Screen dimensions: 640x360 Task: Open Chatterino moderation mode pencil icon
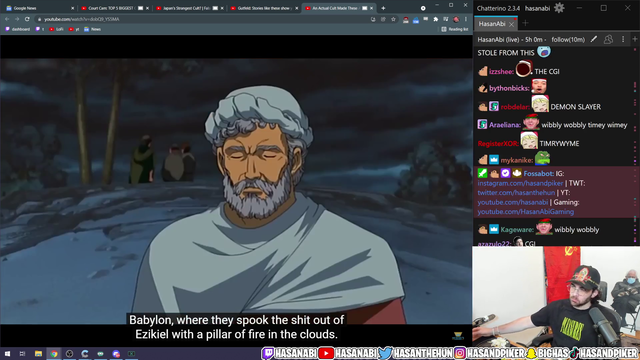[x=594, y=39]
